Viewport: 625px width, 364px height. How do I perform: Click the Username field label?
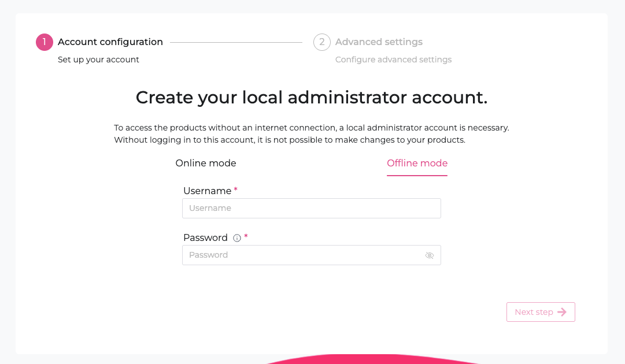[207, 191]
